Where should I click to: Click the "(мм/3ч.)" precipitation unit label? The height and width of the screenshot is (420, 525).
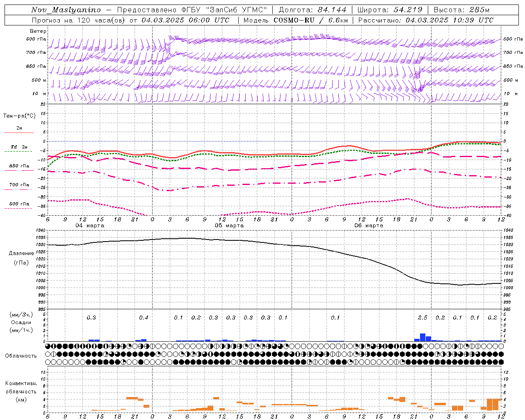21,315
